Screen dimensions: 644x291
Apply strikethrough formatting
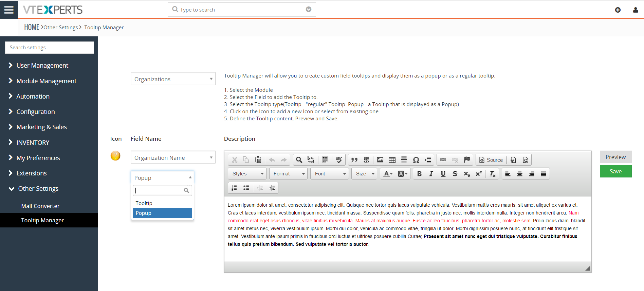(455, 174)
